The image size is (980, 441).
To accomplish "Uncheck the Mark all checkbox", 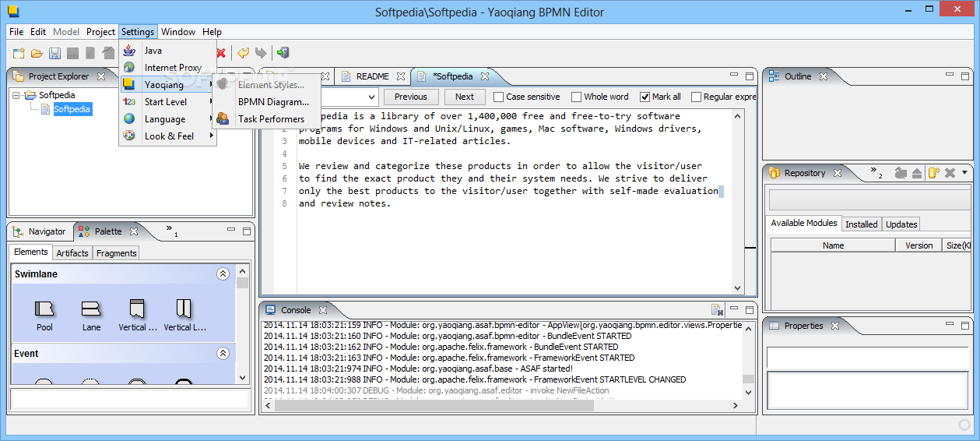I will point(645,97).
